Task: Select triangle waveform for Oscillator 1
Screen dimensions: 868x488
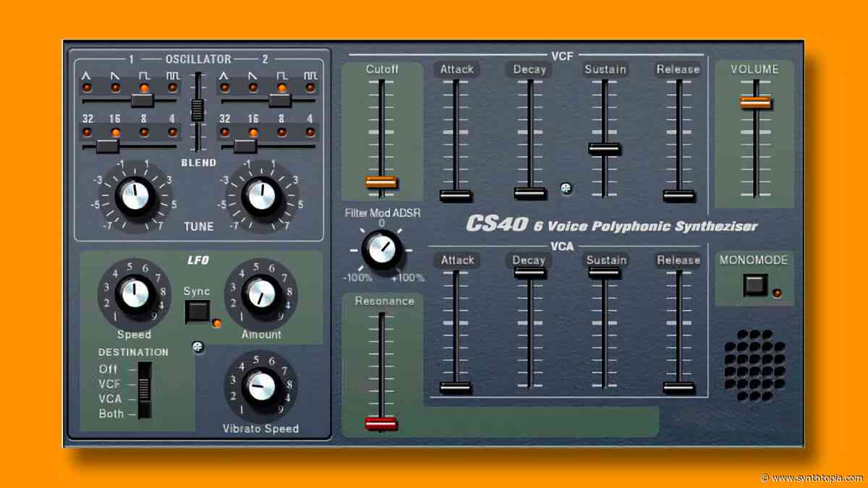Action: click(86, 87)
